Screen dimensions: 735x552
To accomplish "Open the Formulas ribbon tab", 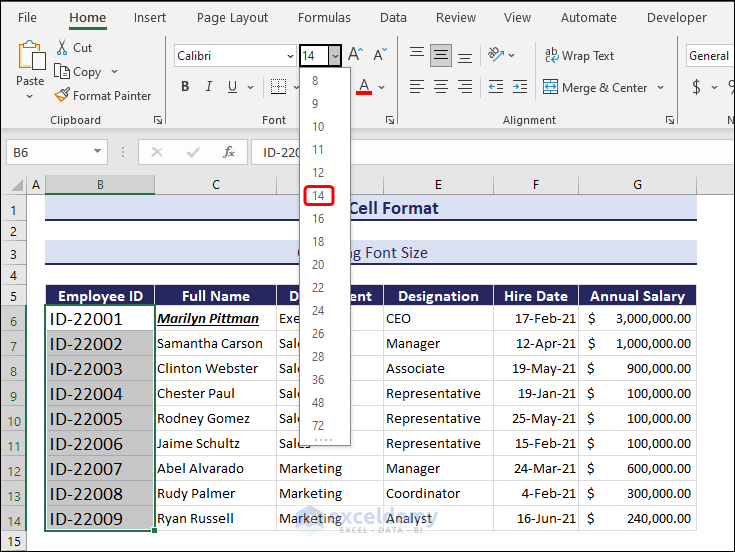I will pyautogui.click(x=324, y=18).
